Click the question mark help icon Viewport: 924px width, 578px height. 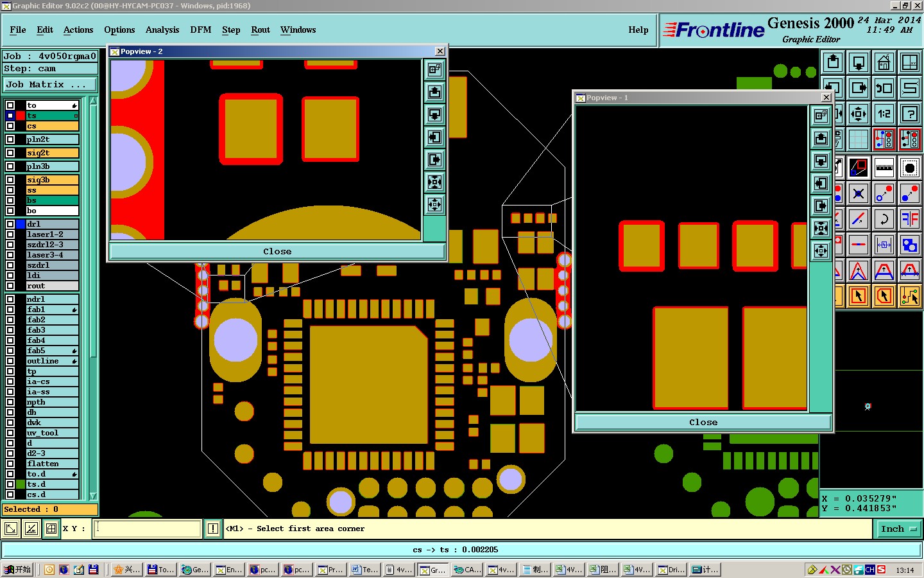[910, 114]
